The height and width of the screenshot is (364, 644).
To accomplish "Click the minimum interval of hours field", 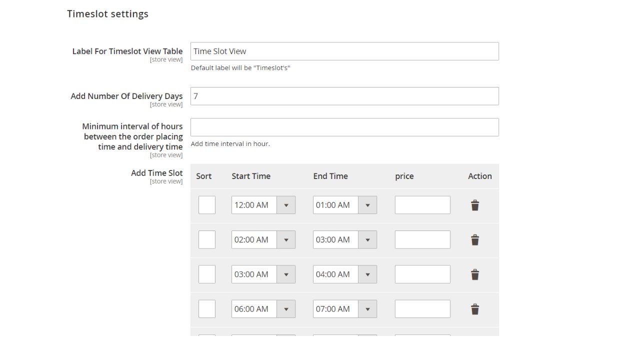I will (344, 127).
